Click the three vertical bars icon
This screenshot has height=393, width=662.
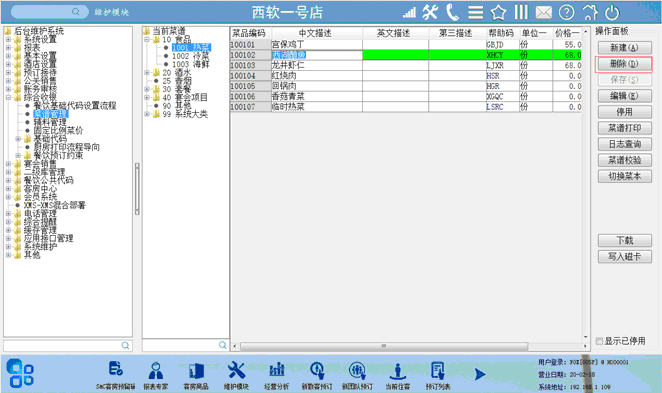click(x=521, y=12)
